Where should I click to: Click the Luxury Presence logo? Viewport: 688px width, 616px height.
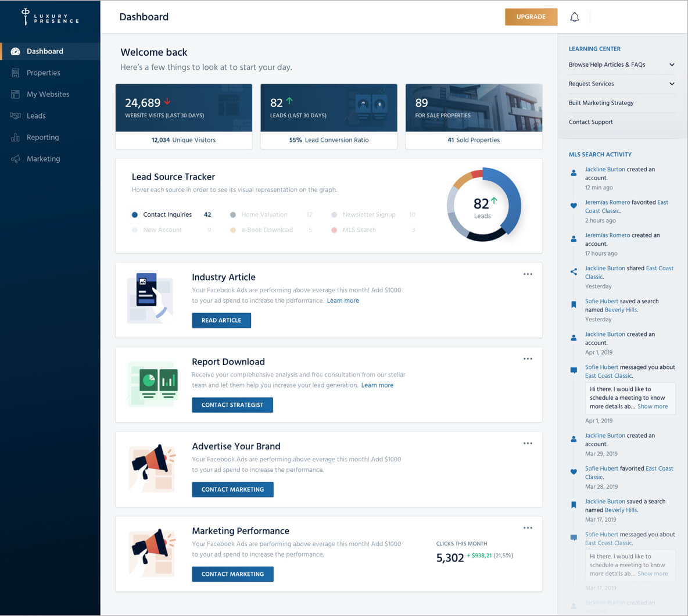[x=50, y=17]
